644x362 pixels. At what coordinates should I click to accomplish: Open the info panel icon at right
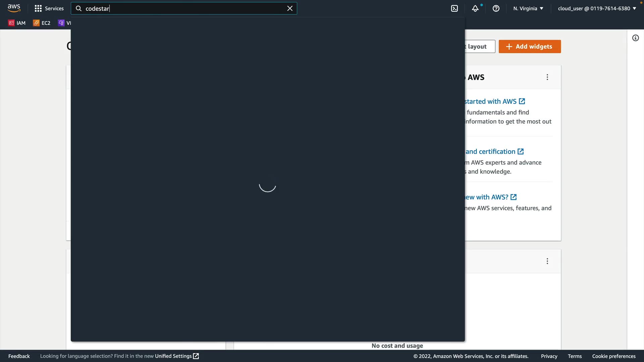(635, 38)
